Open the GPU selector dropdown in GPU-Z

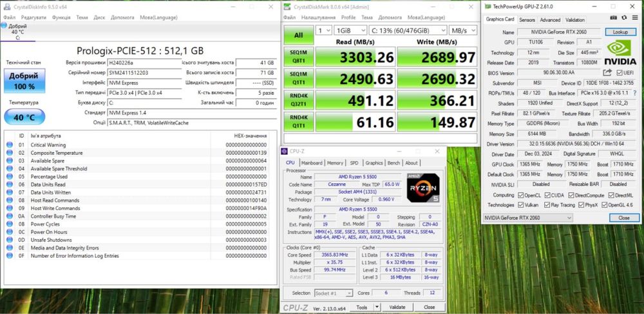point(527,218)
